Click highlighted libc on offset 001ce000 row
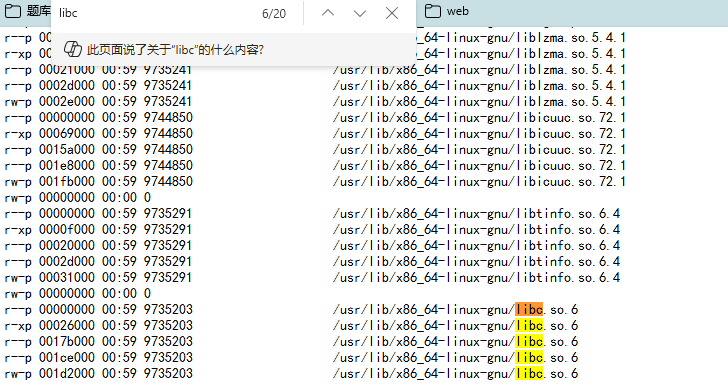 tap(529, 358)
